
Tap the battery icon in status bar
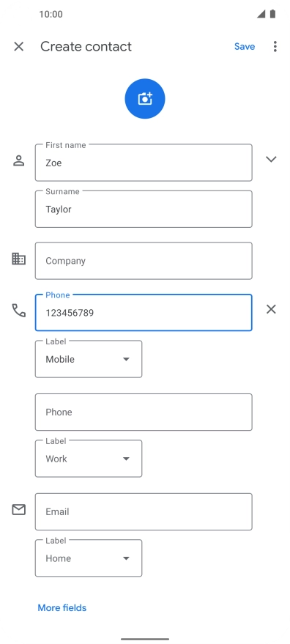coord(272,14)
